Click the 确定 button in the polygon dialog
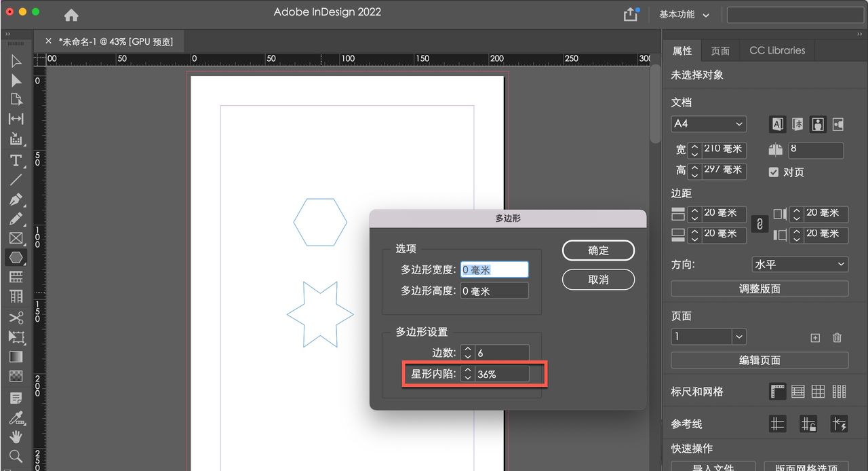Screen dimensions: 868x471 click(x=597, y=250)
